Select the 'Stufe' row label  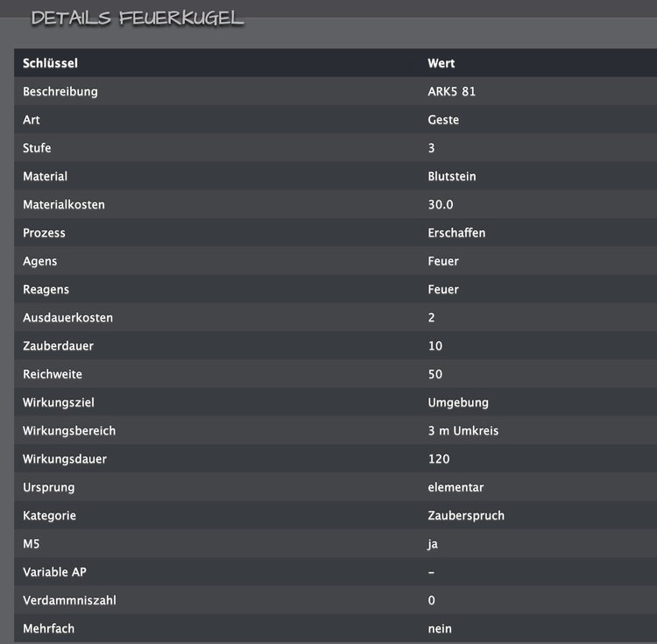point(37,148)
